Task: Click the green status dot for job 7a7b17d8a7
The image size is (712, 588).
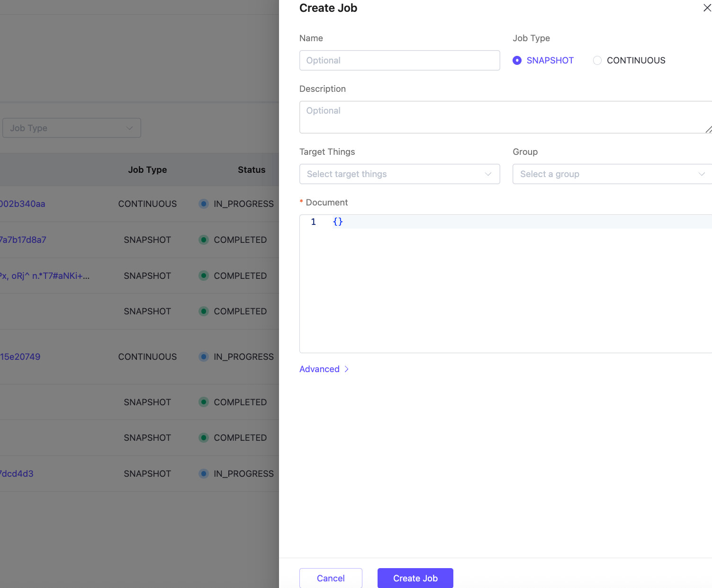Action: point(204,240)
